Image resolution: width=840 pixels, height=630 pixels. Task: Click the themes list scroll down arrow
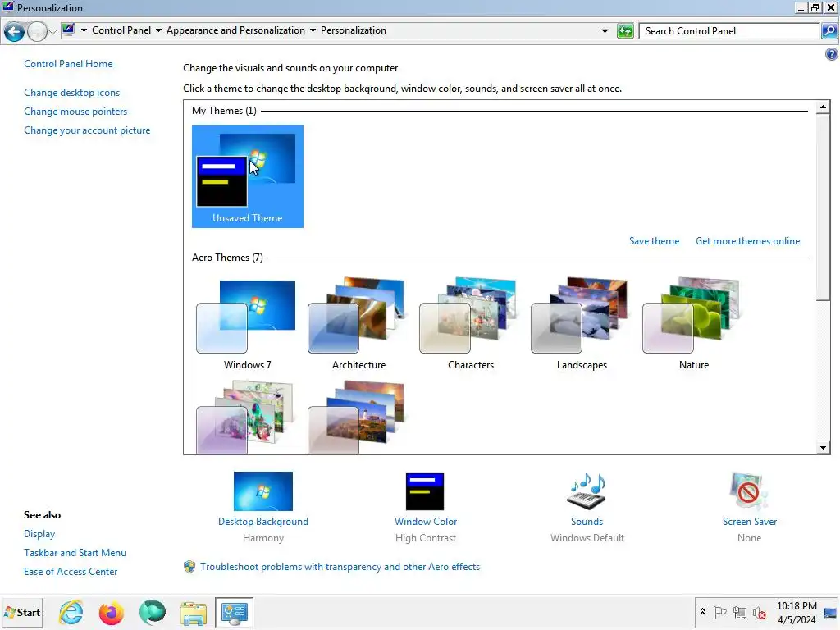tap(823, 448)
